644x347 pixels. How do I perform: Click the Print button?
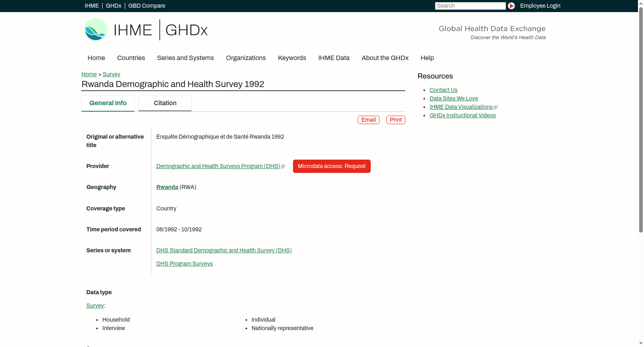coord(396,120)
